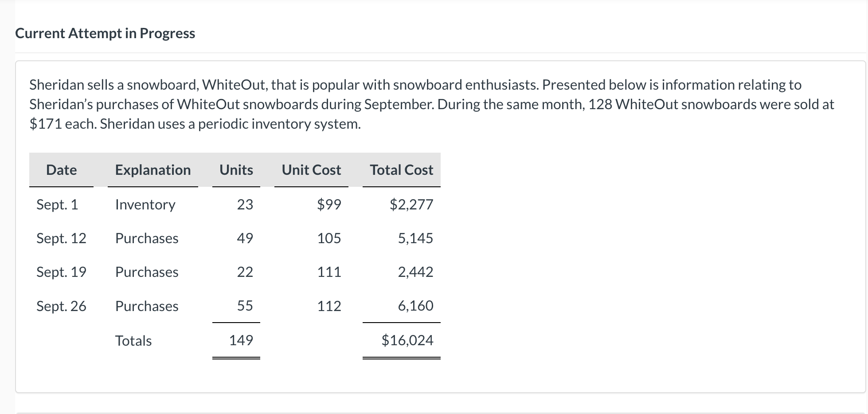Select the Sept. 12 Purchases row label

(x=147, y=238)
